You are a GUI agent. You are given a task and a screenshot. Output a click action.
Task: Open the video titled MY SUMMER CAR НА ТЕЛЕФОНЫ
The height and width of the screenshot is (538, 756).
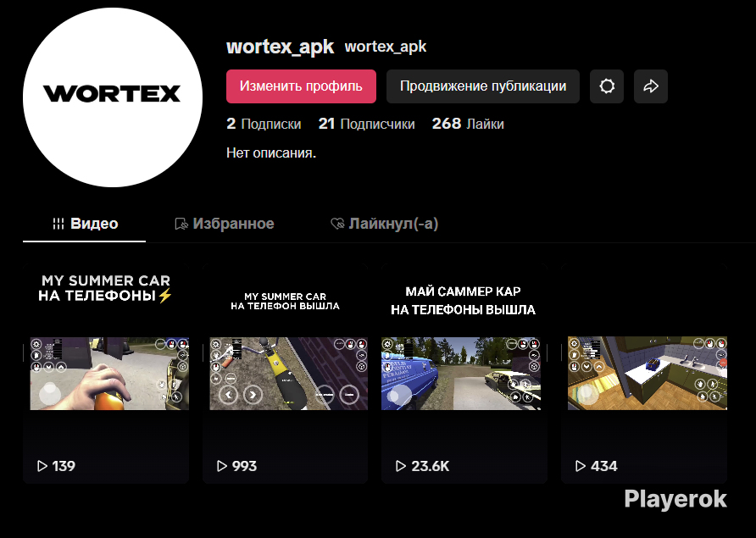[x=106, y=373]
